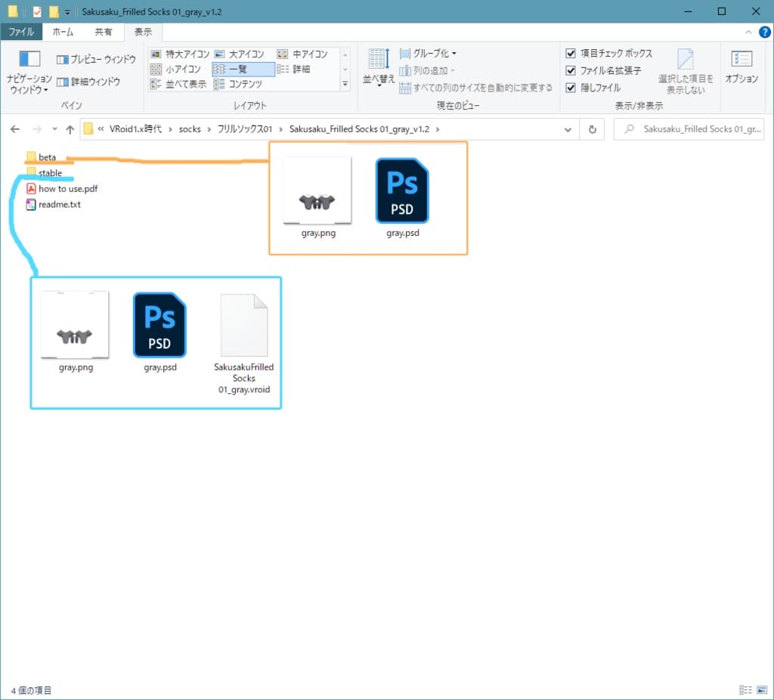
Task: Open the Navigation pane menu
Action: 29,73
